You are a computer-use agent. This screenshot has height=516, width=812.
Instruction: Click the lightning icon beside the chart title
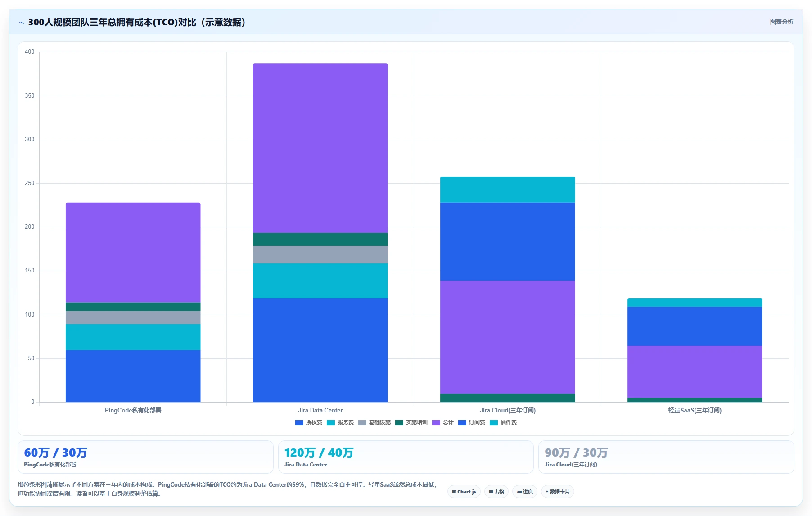[21, 23]
